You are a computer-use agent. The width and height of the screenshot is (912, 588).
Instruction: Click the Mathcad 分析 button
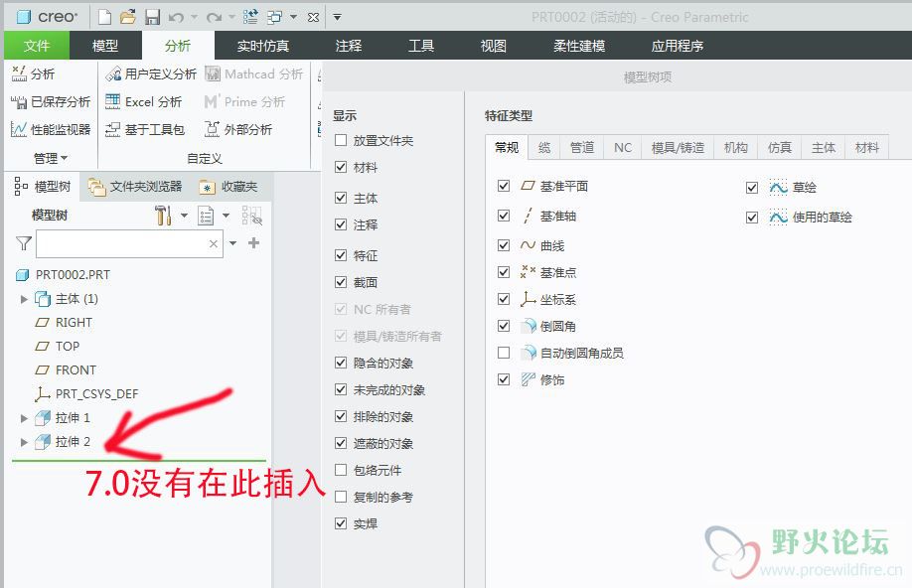[x=254, y=73]
